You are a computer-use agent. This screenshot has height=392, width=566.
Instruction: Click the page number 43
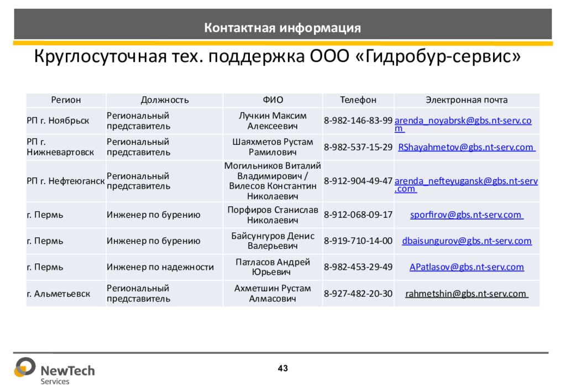point(283,368)
